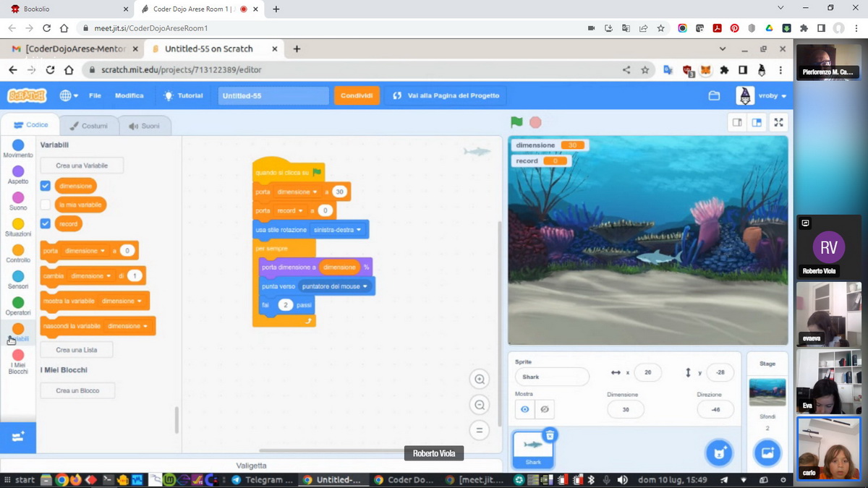The width and height of the screenshot is (868, 488).
Task: Select the Aspetto block category
Action: tap(18, 176)
